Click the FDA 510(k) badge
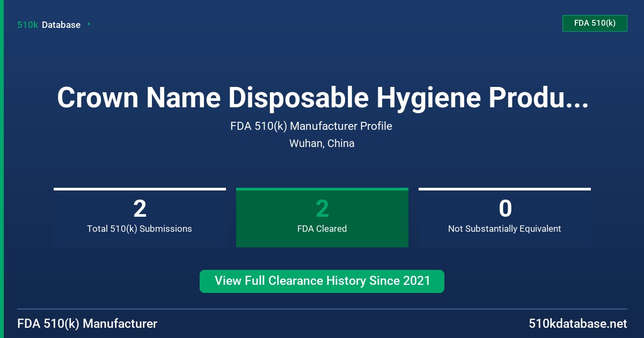This screenshot has height=338, width=644. tap(595, 23)
